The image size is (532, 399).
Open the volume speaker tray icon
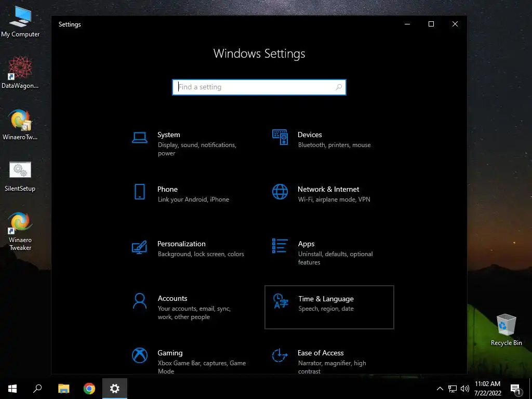[x=465, y=389]
